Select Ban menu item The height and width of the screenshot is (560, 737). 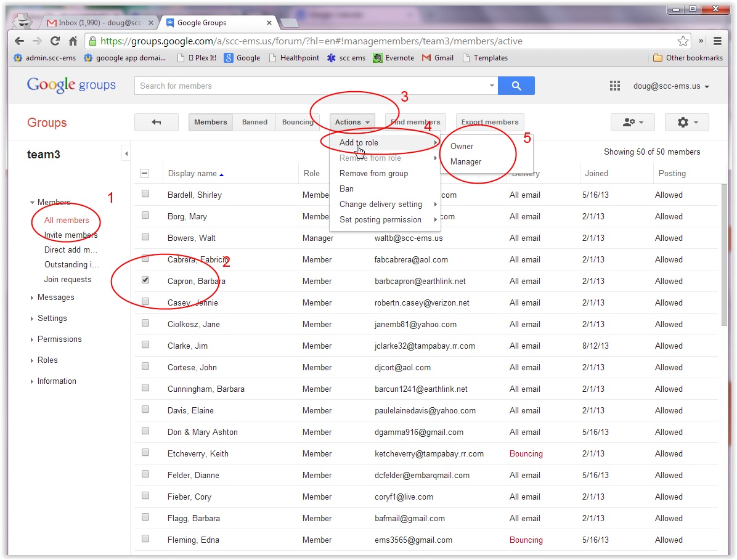[x=385, y=189]
